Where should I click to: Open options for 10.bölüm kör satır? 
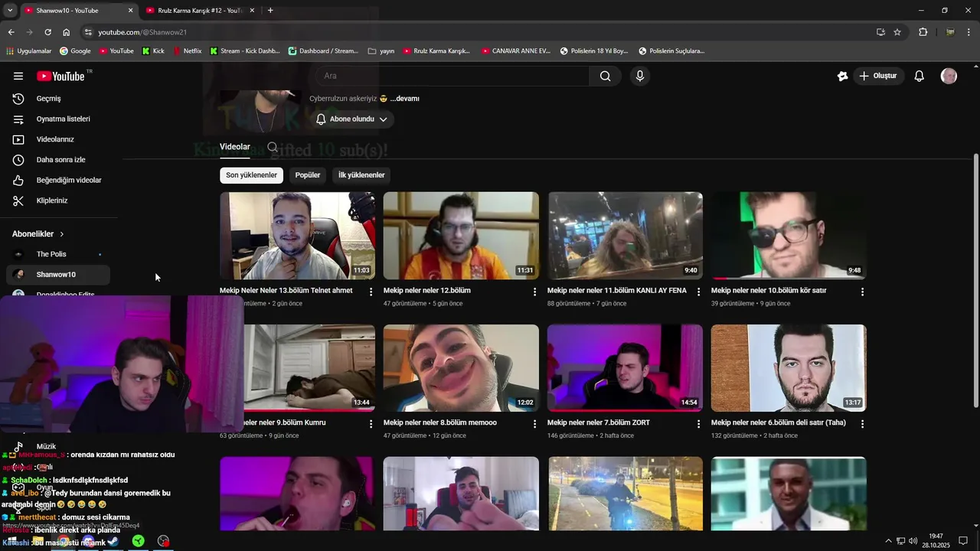click(862, 292)
